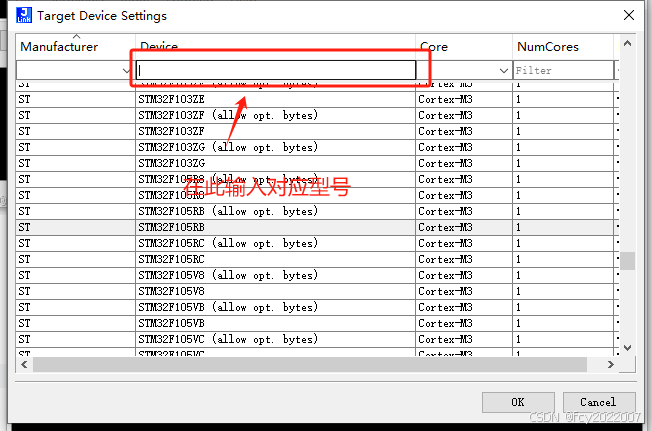Click the horizontal scrollbar left arrow
The image size is (652, 431).
click(x=24, y=365)
